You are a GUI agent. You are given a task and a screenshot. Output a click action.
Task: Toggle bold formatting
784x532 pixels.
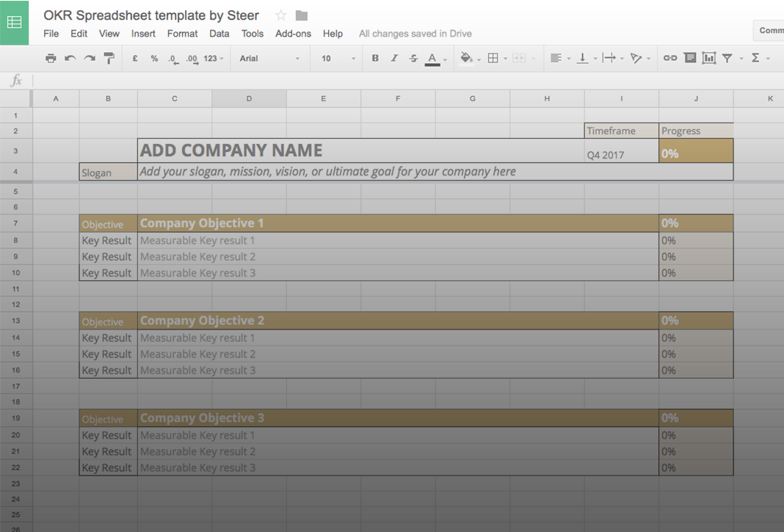click(375, 58)
